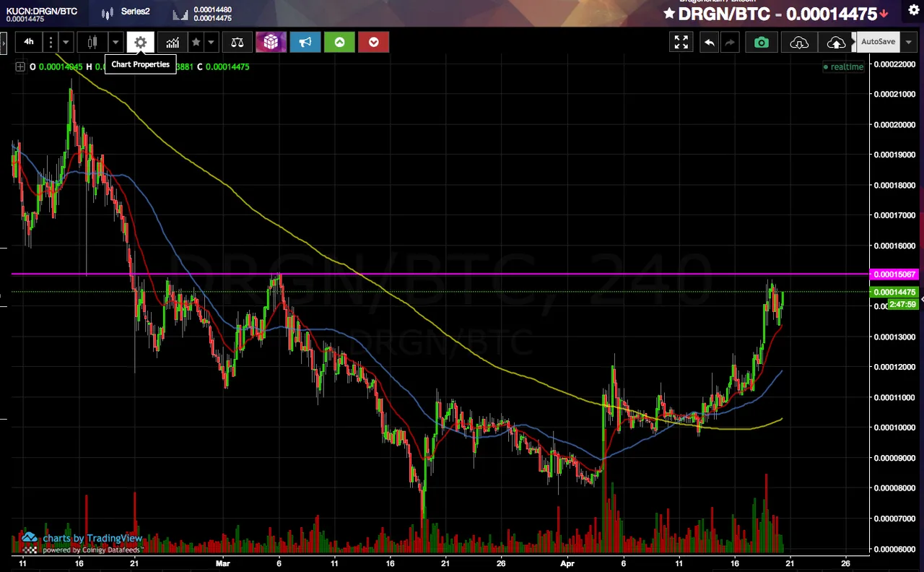Click the red down-arrow sell button
Viewport: 924px width, 572px height.
374,42
